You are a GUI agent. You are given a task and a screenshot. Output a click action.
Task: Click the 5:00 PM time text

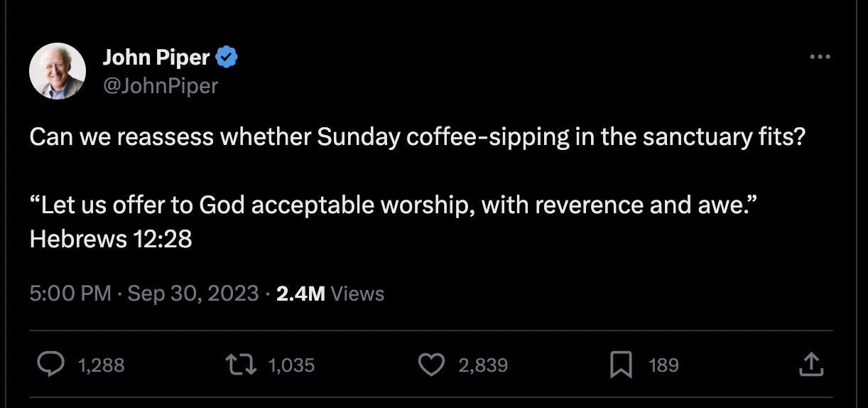click(x=70, y=294)
